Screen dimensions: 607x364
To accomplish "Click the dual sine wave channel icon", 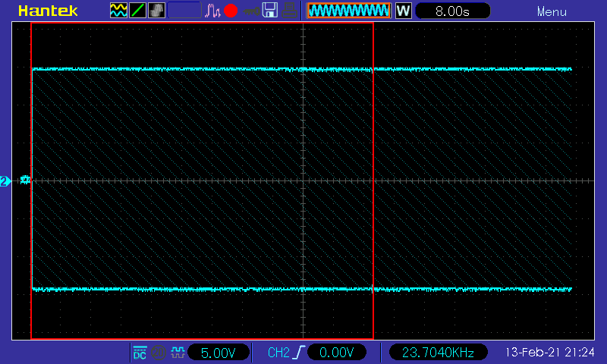I will point(118,11).
